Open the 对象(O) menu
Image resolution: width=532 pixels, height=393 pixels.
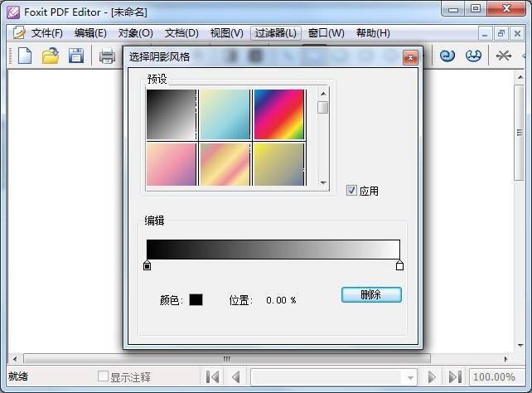coord(135,33)
